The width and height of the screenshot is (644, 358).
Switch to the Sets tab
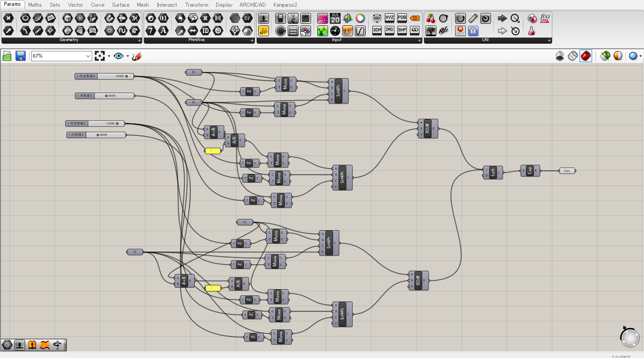55,5
